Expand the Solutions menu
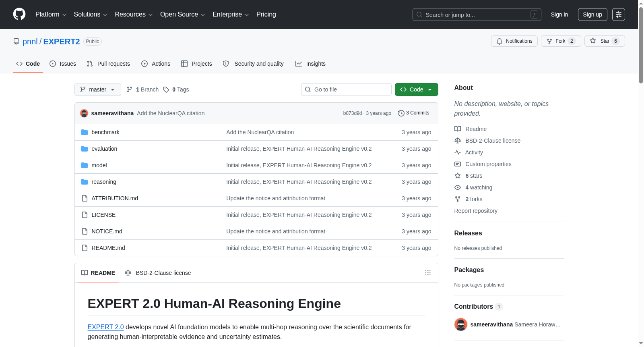644x347 pixels. point(91,15)
